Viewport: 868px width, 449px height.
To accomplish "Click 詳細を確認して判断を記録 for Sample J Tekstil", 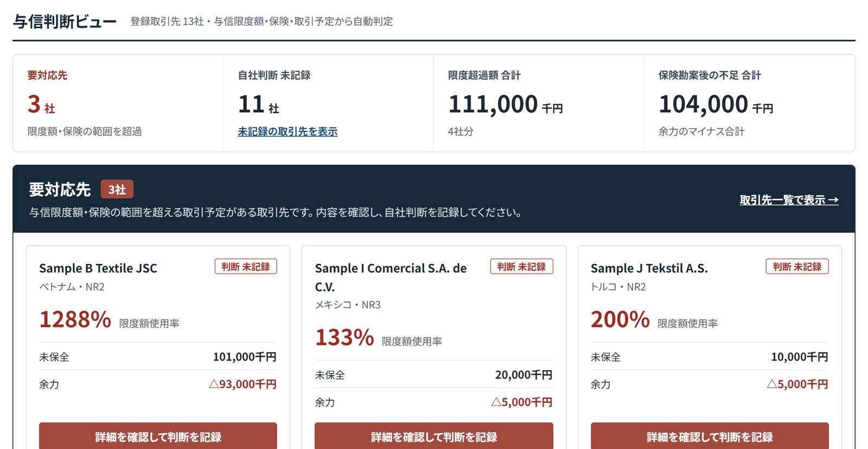I will (x=710, y=436).
